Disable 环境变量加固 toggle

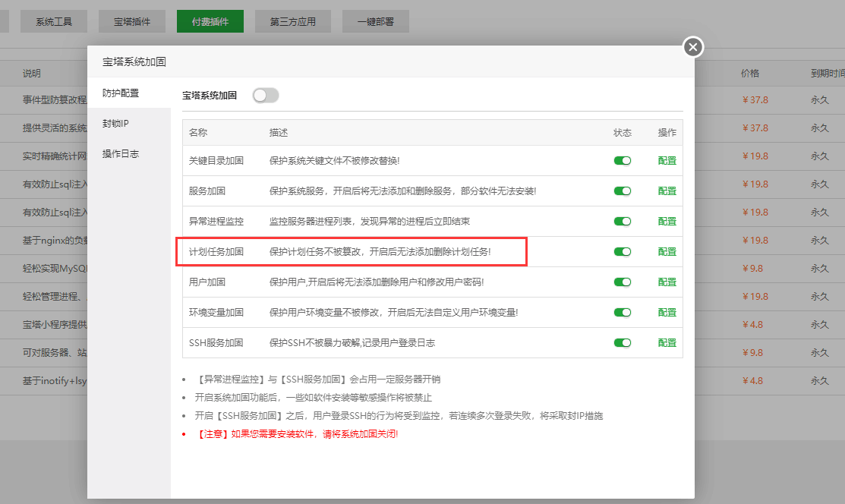pos(623,313)
